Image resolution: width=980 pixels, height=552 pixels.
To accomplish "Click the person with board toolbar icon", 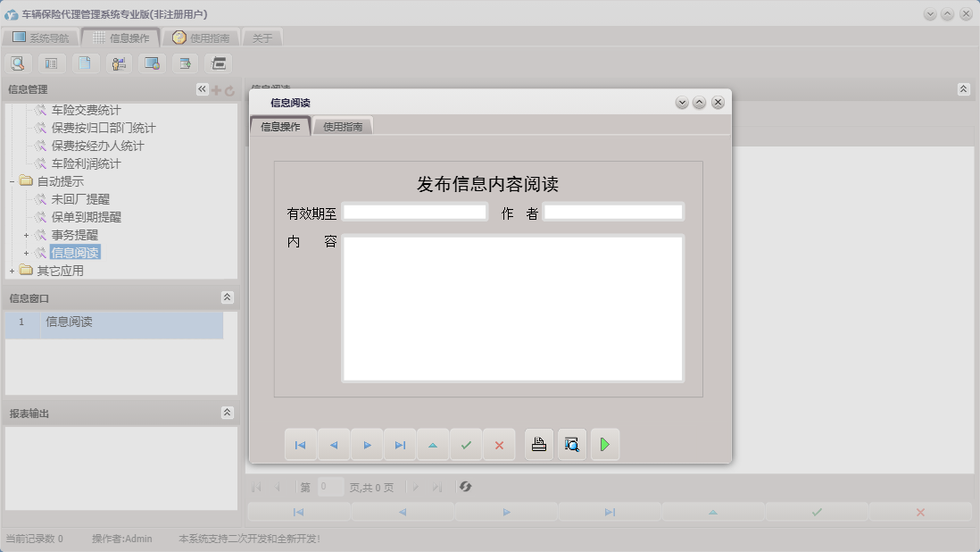I will (118, 63).
